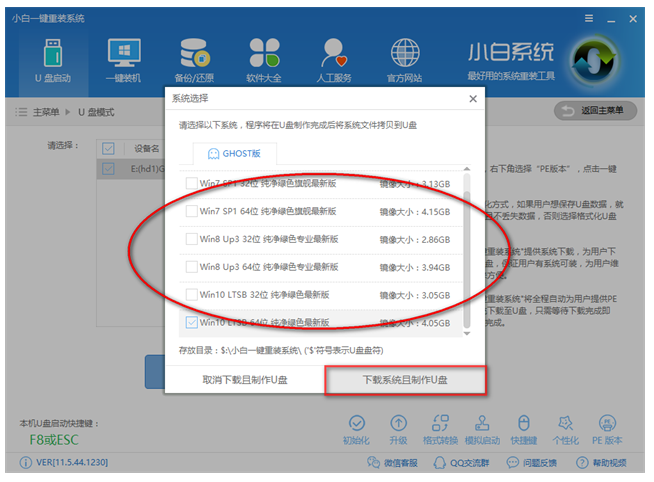Image resolution: width=654 pixels, height=482 pixels.
Task: Click the 存放目录 path text
Action: [x=281, y=350]
